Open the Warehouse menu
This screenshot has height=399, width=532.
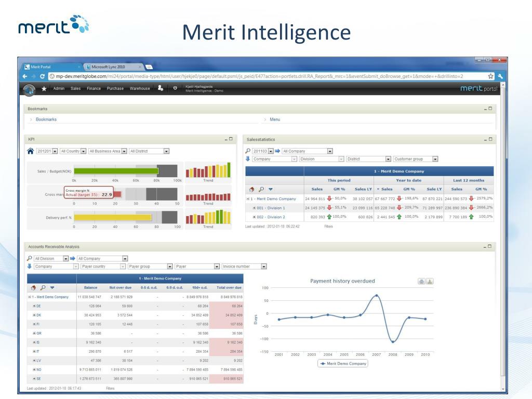click(140, 88)
